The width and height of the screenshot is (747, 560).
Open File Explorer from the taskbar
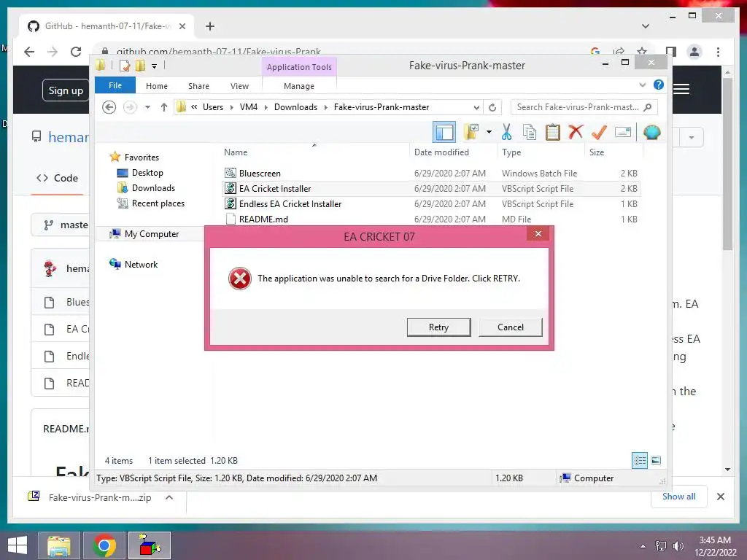(58, 545)
